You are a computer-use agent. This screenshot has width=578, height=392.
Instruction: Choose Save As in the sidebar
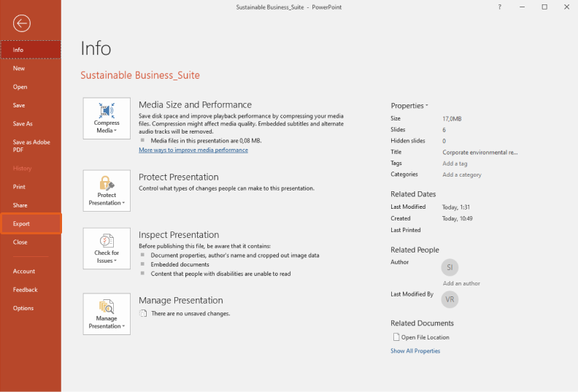coord(31,123)
